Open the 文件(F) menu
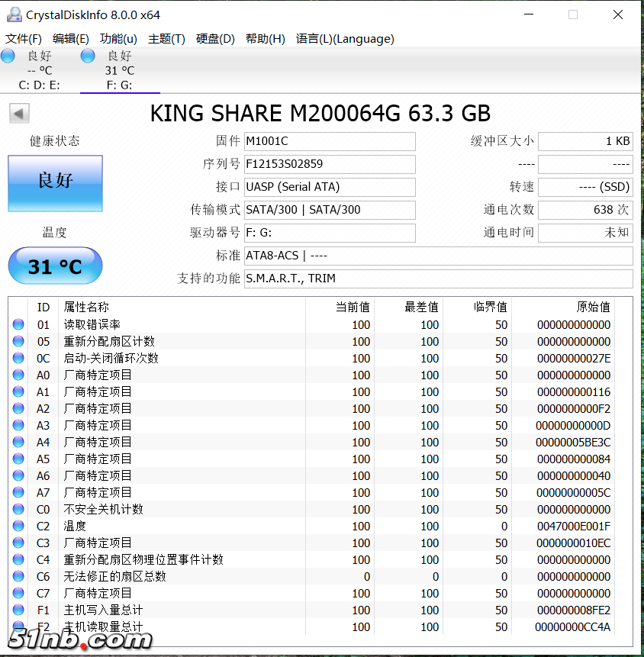 (x=19, y=38)
